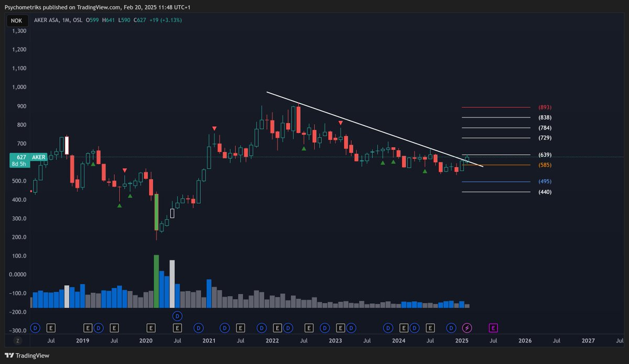Select the white descending trendline
This screenshot has height=364, width=629.
(375, 129)
